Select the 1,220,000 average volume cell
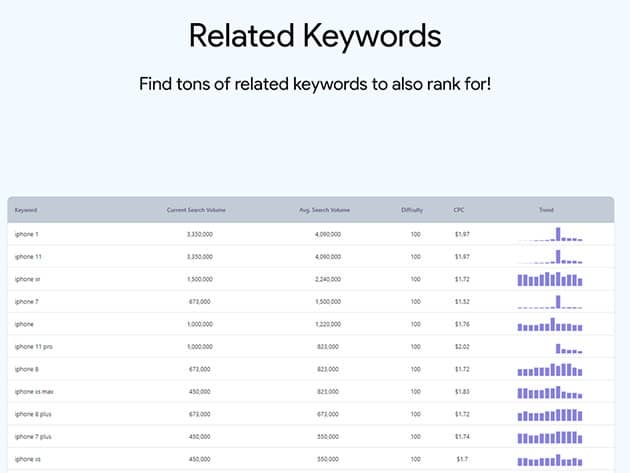This screenshot has height=473, width=630. pos(328,324)
